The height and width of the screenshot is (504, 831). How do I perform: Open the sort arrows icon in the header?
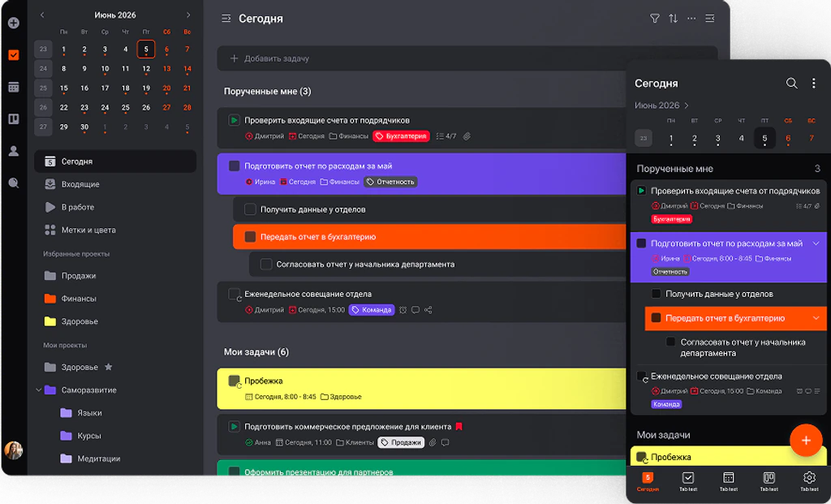673,19
